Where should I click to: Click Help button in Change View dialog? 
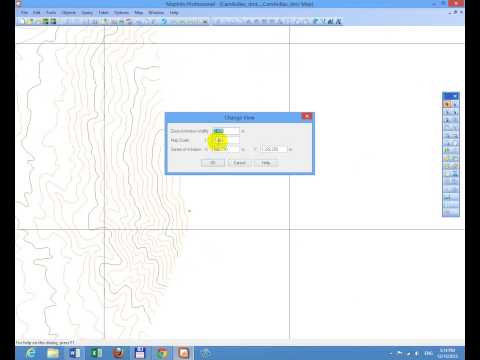tap(266, 163)
